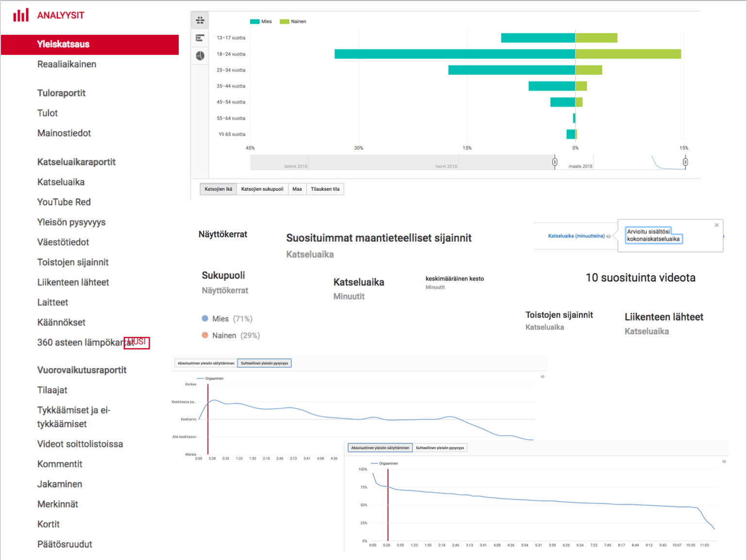The height and width of the screenshot is (560, 747).
Task: Click the Analyysit bar chart logo
Action: pos(21,15)
